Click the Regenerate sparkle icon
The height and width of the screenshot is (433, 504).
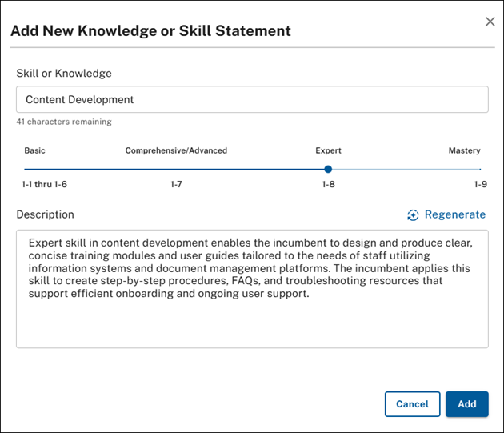click(413, 214)
